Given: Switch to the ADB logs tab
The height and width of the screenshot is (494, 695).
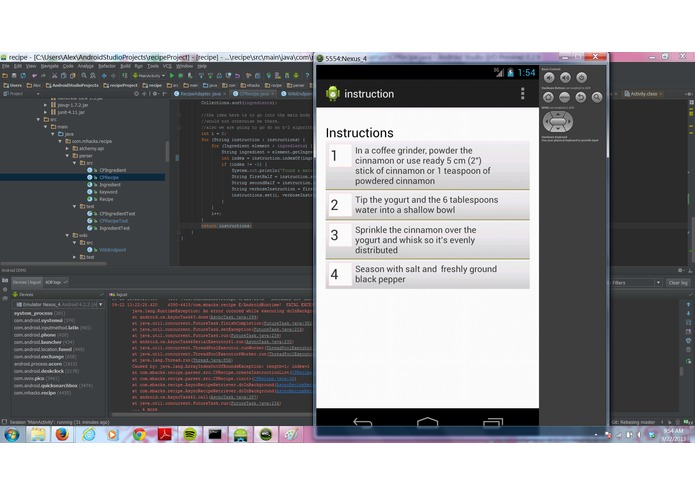Looking at the screenshot, I should pos(56,282).
